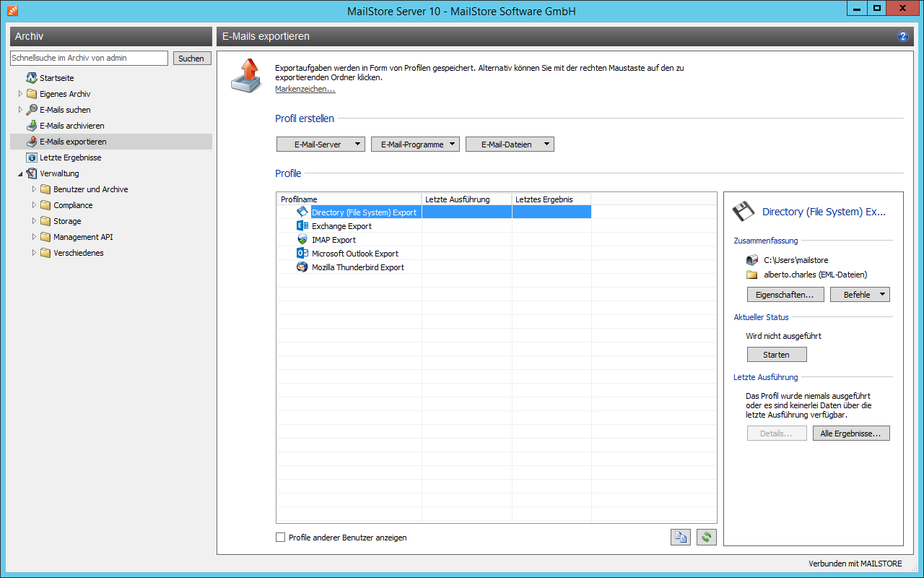This screenshot has height=578, width=924.
Task: Open Letzte Ergebnisse in the sidebar
Action: [70, 158]
